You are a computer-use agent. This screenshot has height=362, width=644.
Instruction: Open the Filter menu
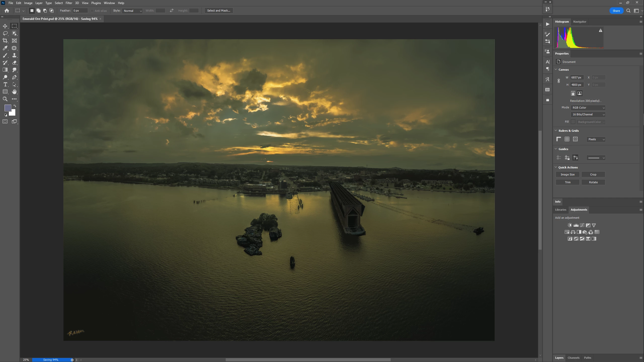[69, 3]
